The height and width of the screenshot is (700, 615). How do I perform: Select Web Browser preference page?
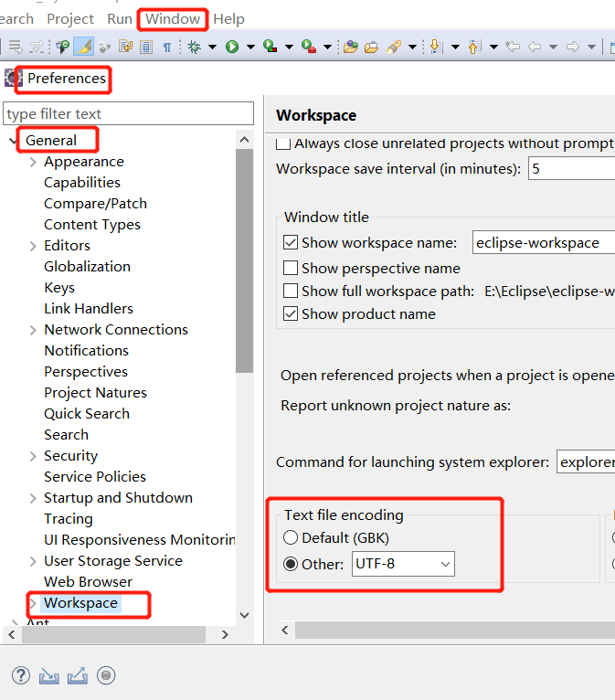88,582
